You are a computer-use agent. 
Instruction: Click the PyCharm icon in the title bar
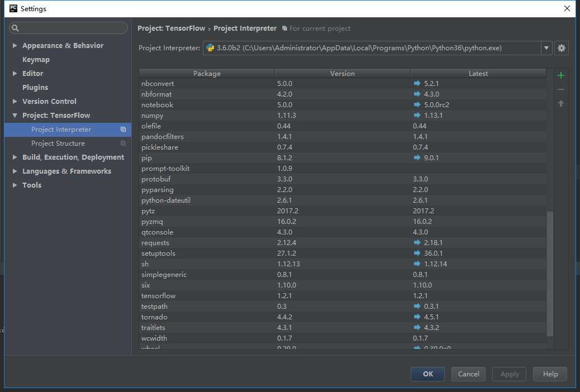click(13, 8)
